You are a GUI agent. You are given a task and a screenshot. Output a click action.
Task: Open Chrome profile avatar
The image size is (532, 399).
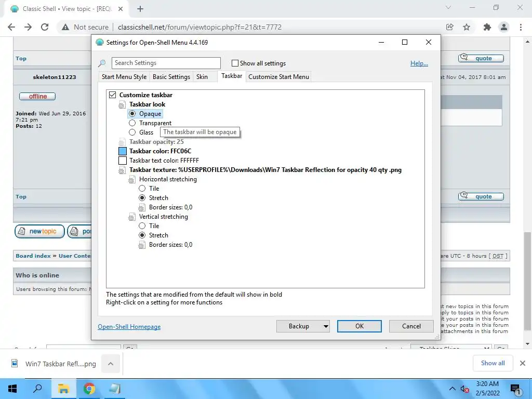504,27
